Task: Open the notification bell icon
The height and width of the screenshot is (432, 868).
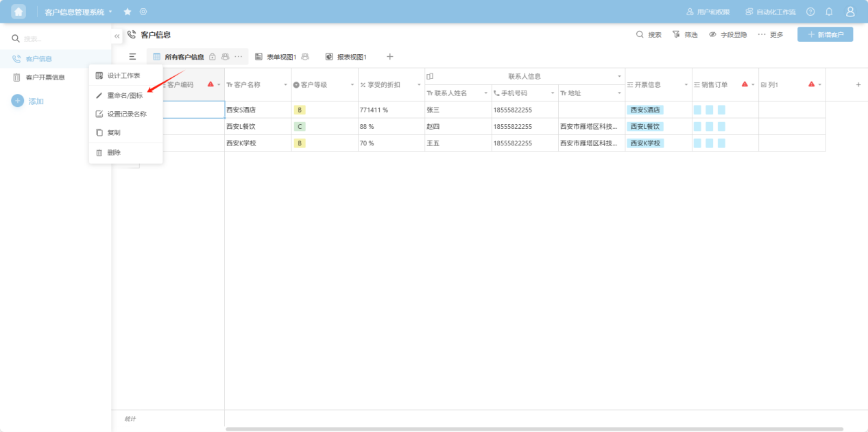Action: coord(829,12)
